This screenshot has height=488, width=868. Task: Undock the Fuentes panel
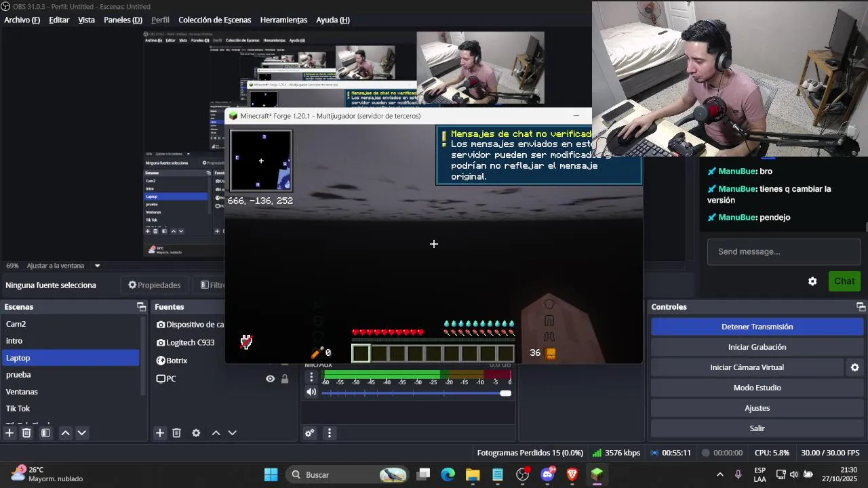point(292,307)
